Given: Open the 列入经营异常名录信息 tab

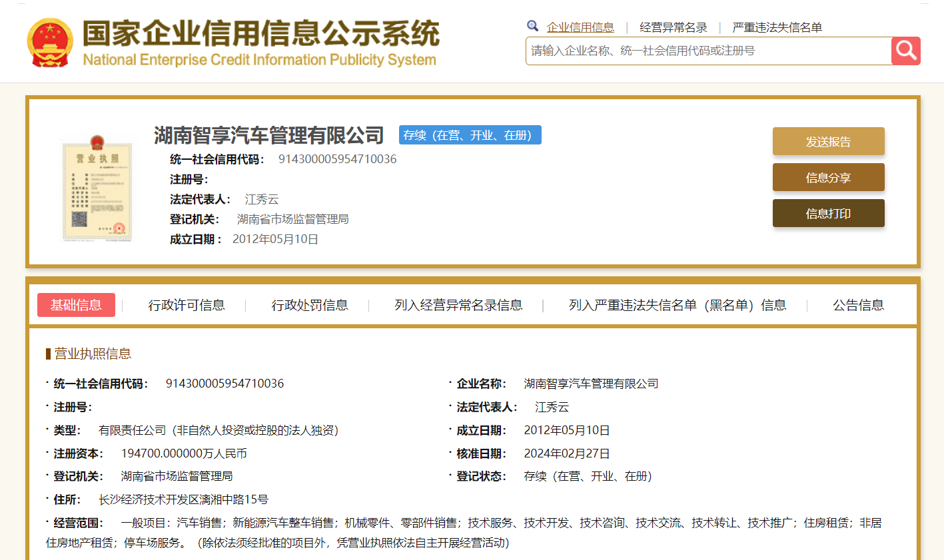Looking at the screenshot, I should (458, 305).
